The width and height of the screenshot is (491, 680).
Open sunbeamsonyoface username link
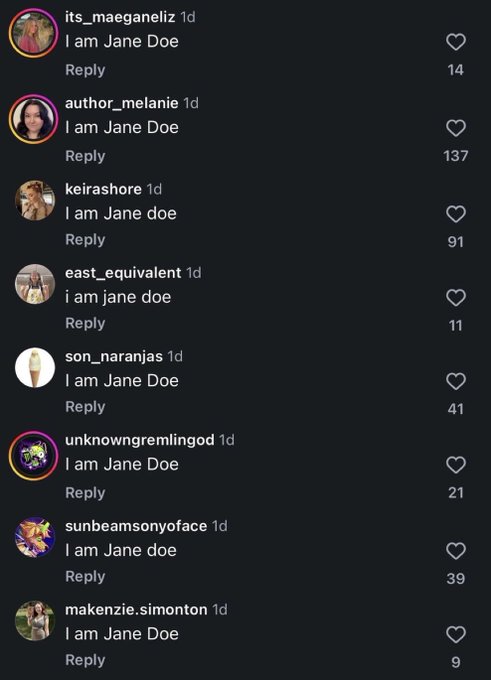pyautogui.click(x=136, y=526)
